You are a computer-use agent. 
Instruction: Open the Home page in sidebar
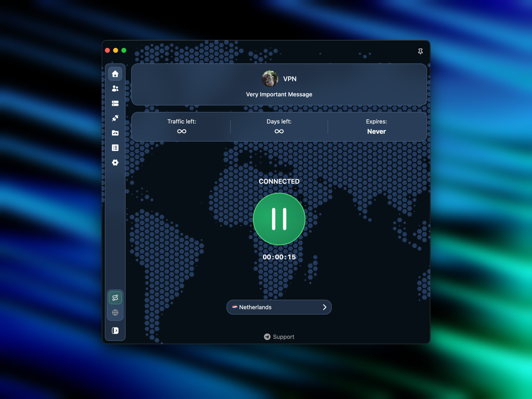(x=115, y=74)
